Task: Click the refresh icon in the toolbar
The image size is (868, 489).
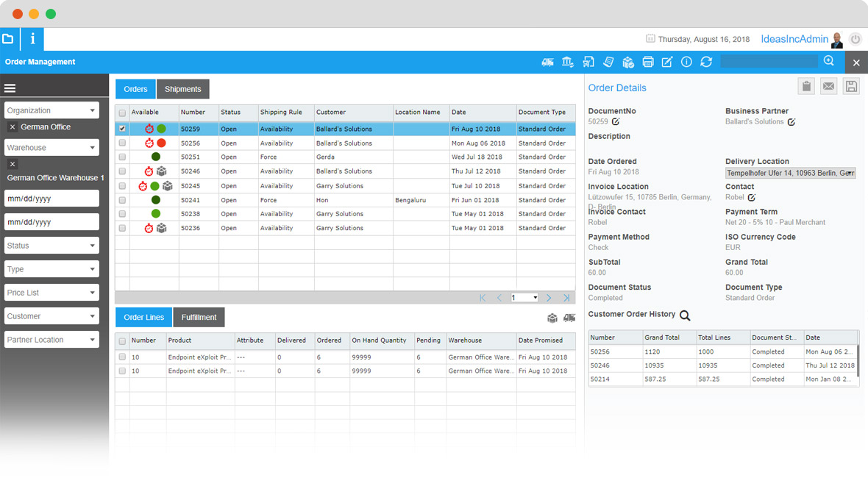Action: pos(706,62)
